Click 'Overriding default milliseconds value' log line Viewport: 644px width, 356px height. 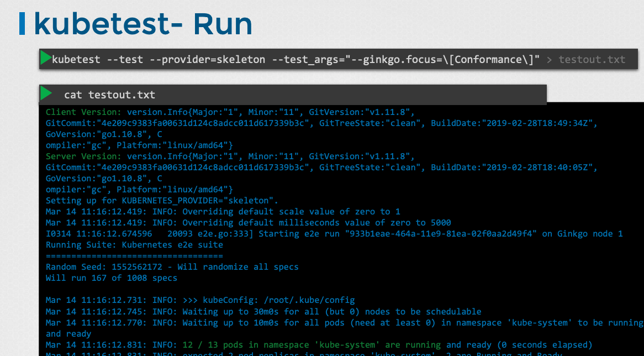[x=248, y=223]
